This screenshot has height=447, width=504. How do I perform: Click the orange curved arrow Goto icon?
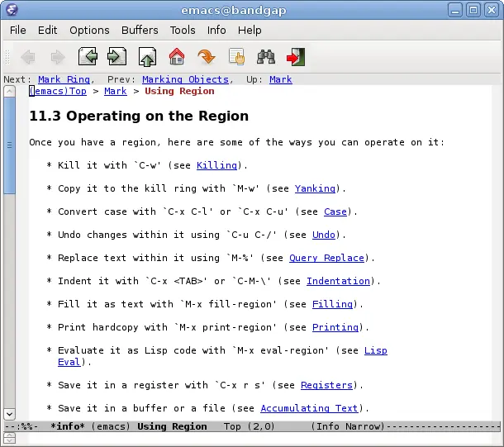[206, 57]
